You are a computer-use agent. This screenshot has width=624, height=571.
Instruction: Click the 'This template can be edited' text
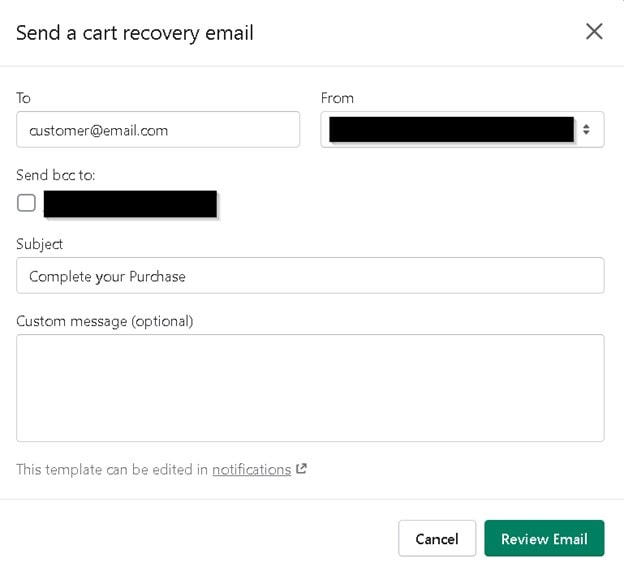click(x=111, y=469)
